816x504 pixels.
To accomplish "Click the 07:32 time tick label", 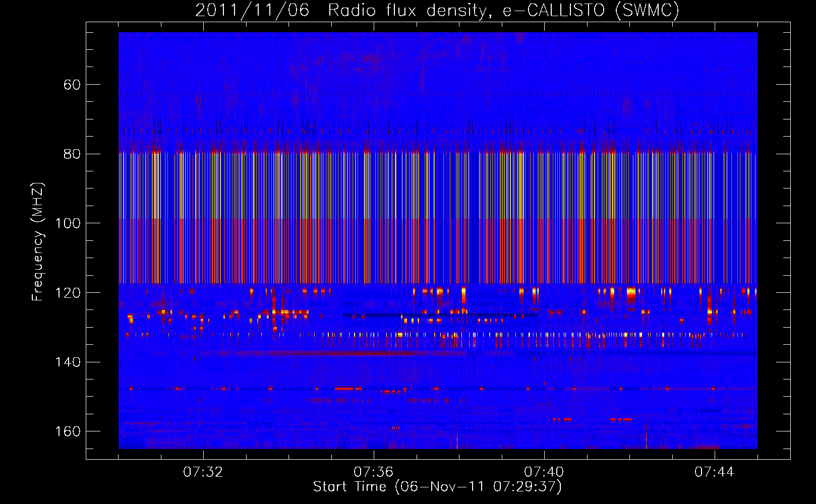I will (203, 472).
